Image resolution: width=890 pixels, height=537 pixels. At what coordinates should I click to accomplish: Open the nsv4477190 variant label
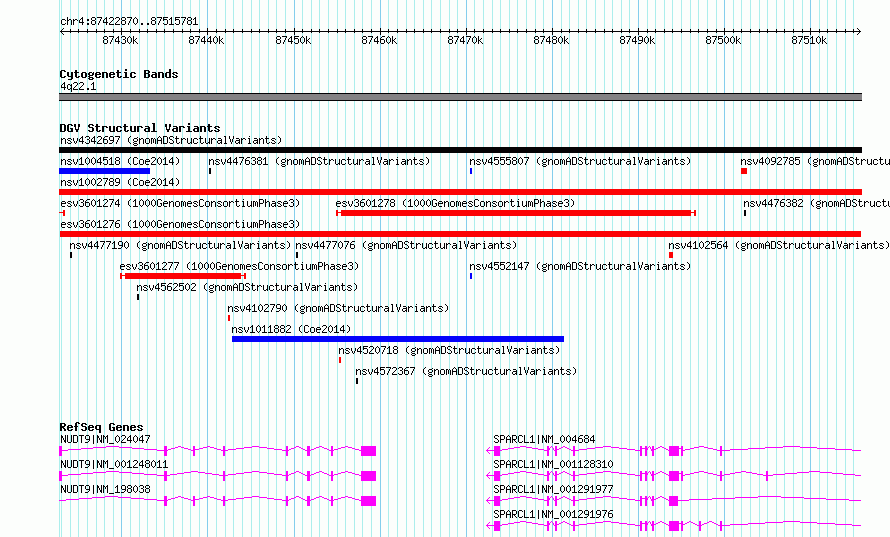(180, 245)
